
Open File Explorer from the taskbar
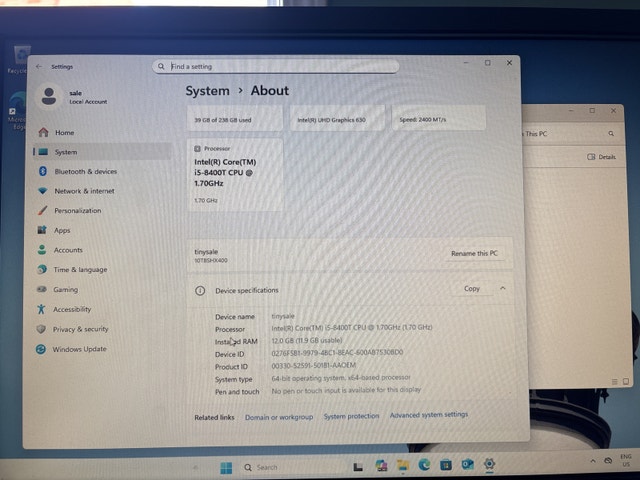tap(403, 465)
